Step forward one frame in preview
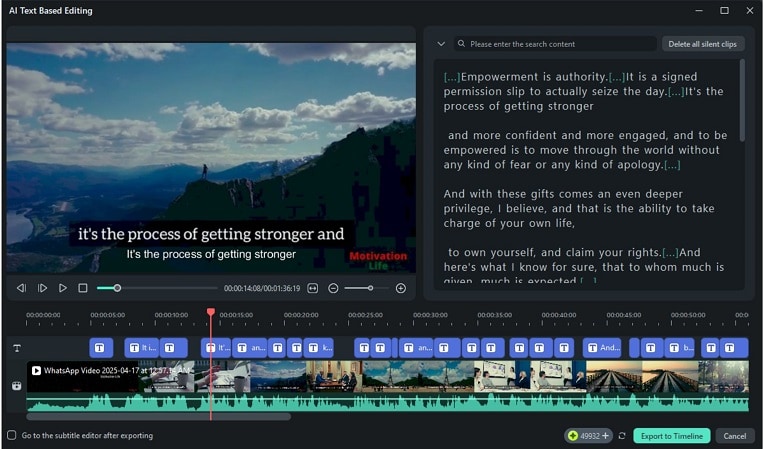Viewport: 765px width, 449px height. click(42, 288)
